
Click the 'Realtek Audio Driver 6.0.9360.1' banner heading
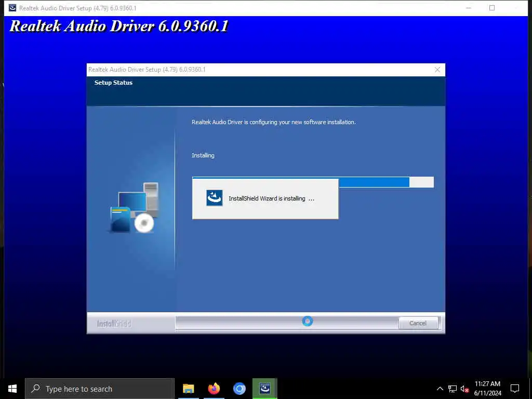(119, 26)
